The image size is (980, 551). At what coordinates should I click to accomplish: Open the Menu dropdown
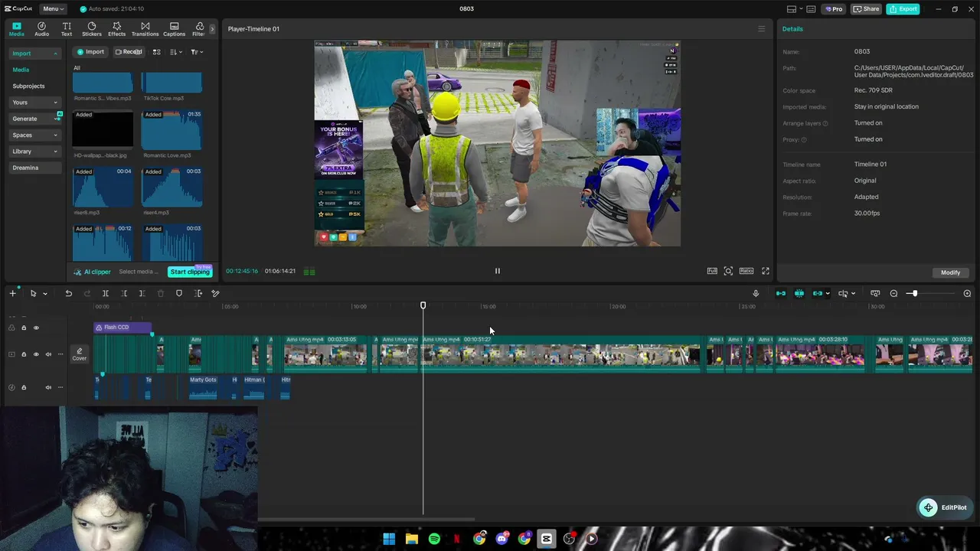click(54, 9)
